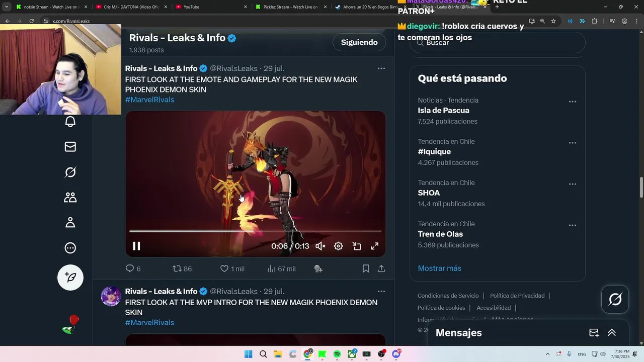Image resolution: width=644 pixels, height=362 pixels.
Task: Open options for SHOA trend
Action: (573, 184)
